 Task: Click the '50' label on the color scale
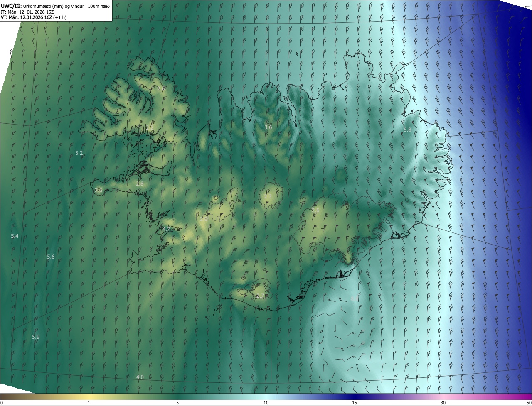click(529, 403)
